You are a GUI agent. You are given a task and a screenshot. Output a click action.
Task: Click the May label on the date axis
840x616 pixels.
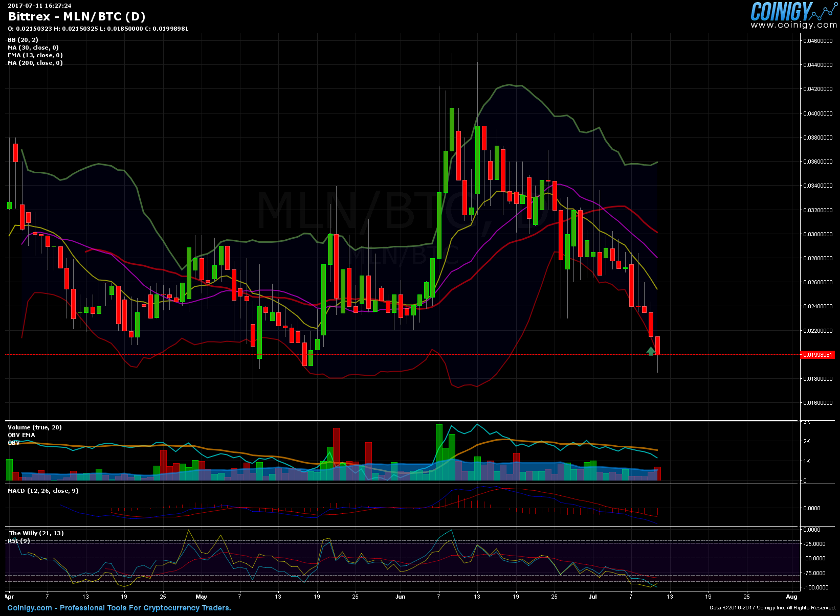coord(201,597)
